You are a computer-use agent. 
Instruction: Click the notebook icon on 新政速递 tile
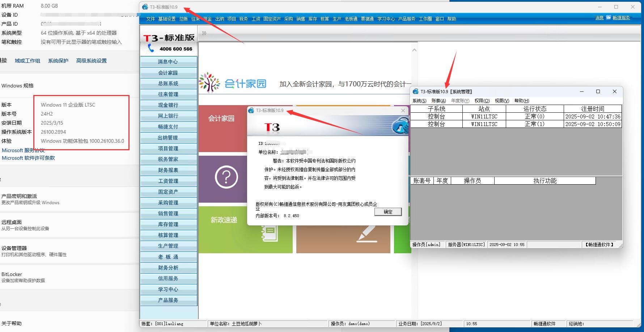[270, 233]
